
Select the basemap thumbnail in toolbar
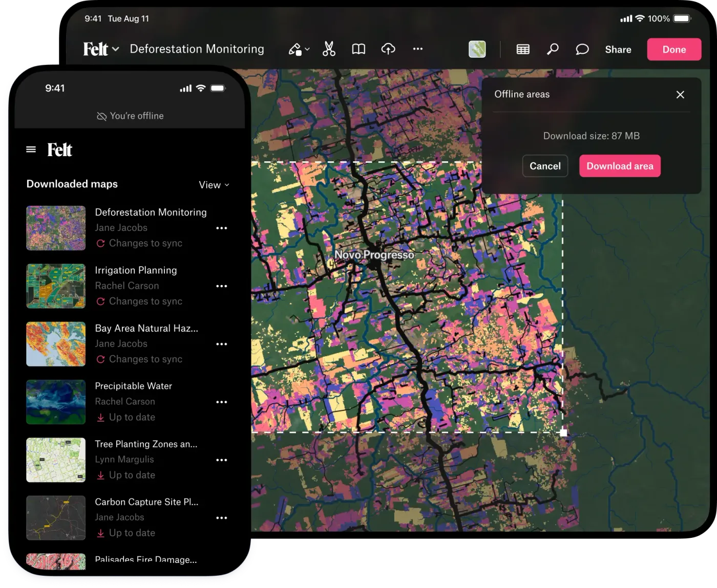[477, 49]
